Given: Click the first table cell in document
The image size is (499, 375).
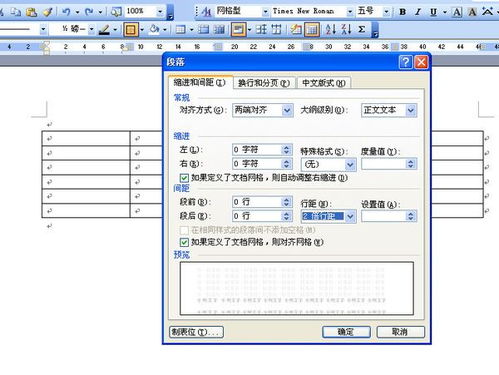Looking at the screenshot, I should tap(86, 138).
